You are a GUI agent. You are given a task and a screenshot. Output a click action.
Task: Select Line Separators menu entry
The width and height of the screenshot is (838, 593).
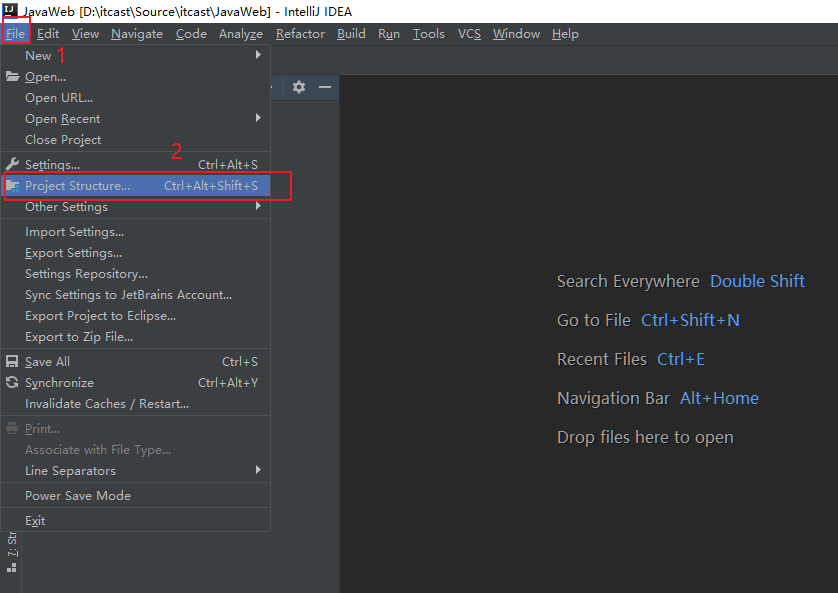coord(136,471)
